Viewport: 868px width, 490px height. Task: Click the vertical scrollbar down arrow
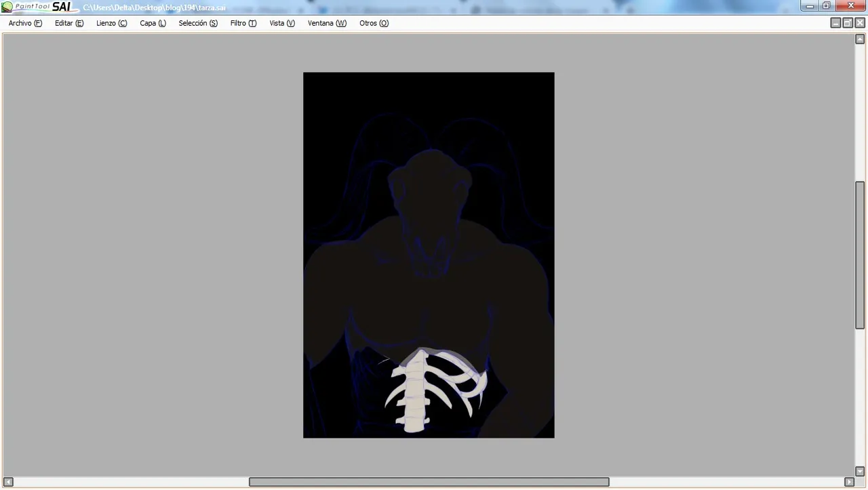pos(860,471)
